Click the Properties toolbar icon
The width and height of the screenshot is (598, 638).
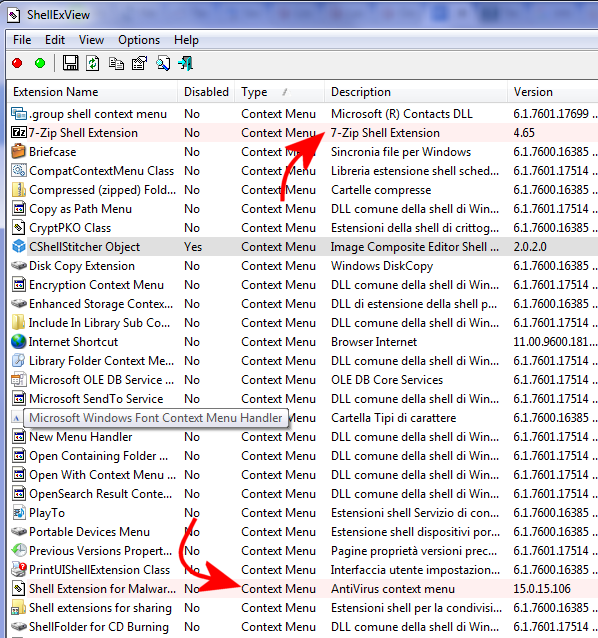pos(139,63)
